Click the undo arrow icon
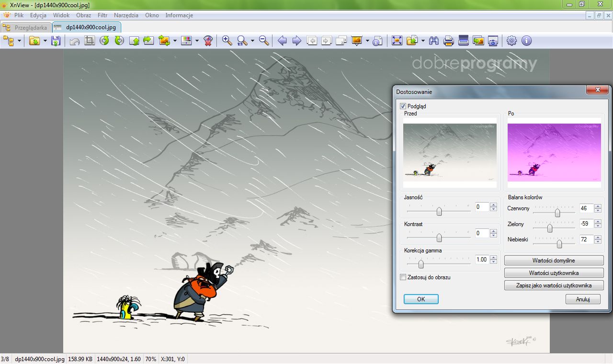Image resolution: width=613 pixels, height=364 pixels. click(75, 41)
